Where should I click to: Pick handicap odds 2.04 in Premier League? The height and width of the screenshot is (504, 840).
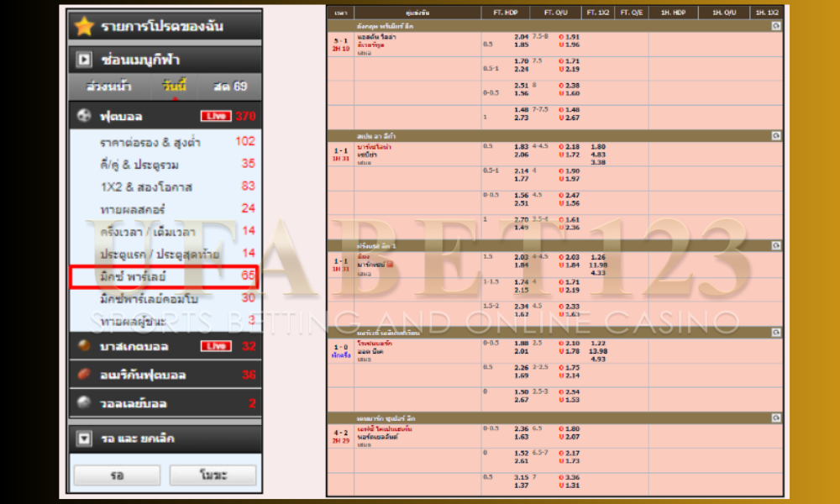coord(522,37)
